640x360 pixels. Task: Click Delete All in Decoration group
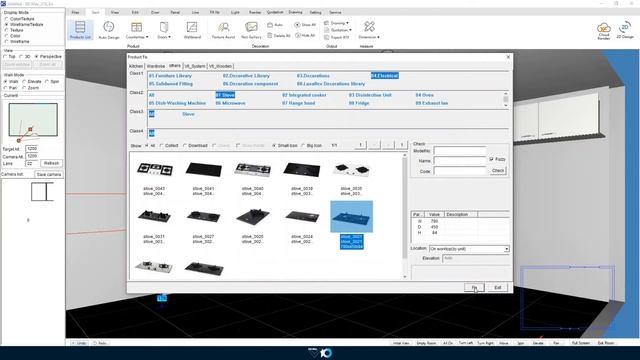tap(279, 36)
